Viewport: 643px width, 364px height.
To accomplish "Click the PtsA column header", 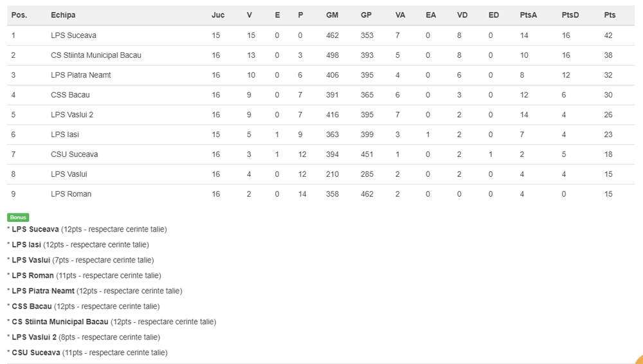I will pos(528,15).
